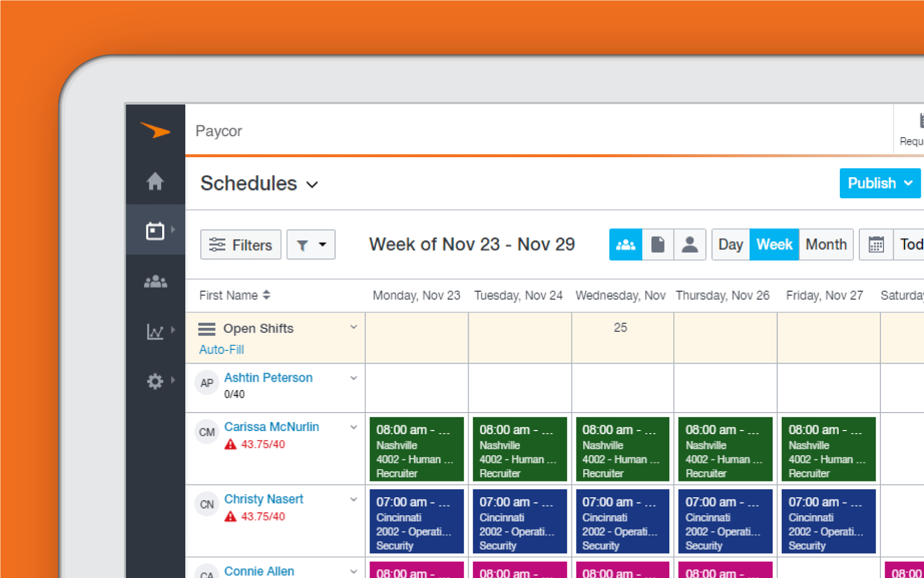Expand Connie Allen's row chevron
This screenshot has width=924, height=578.
354,571
